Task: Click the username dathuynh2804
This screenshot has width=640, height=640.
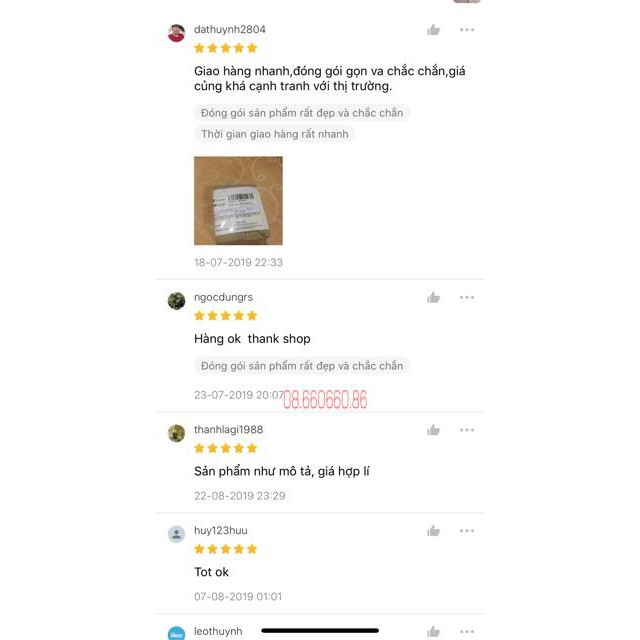Action: [x=230, y=29]
